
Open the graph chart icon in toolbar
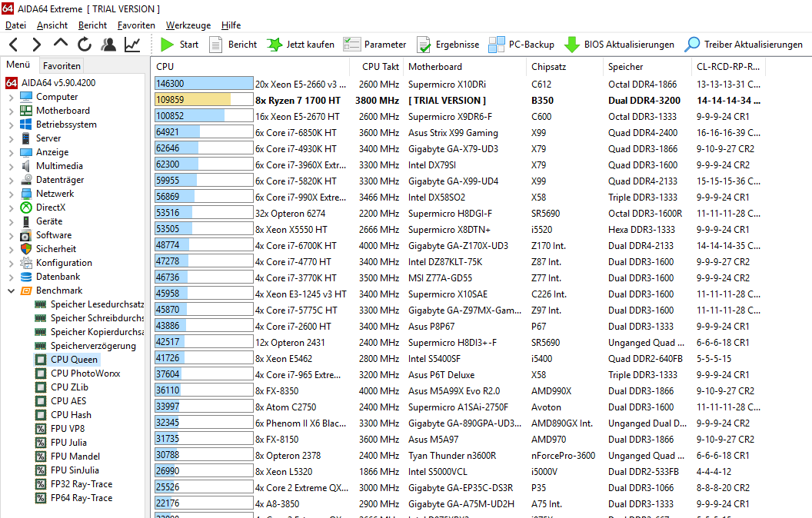132,45
